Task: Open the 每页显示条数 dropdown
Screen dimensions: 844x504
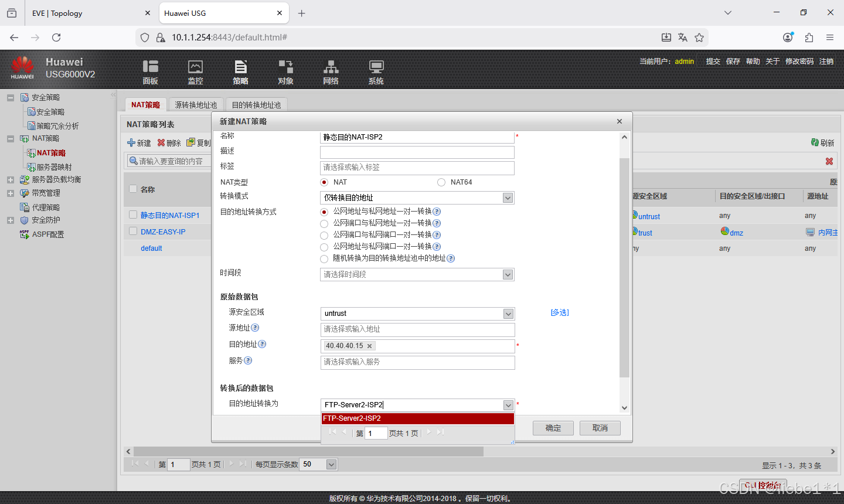Action: pyautogui.click(x=331, y=465)
